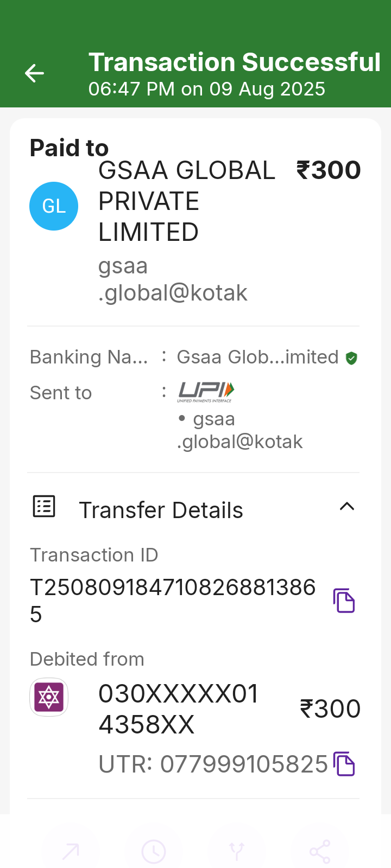This screenshot has width=391, height=868.
Task: Tap the split expense icon
Action: [x=237, y=851]
